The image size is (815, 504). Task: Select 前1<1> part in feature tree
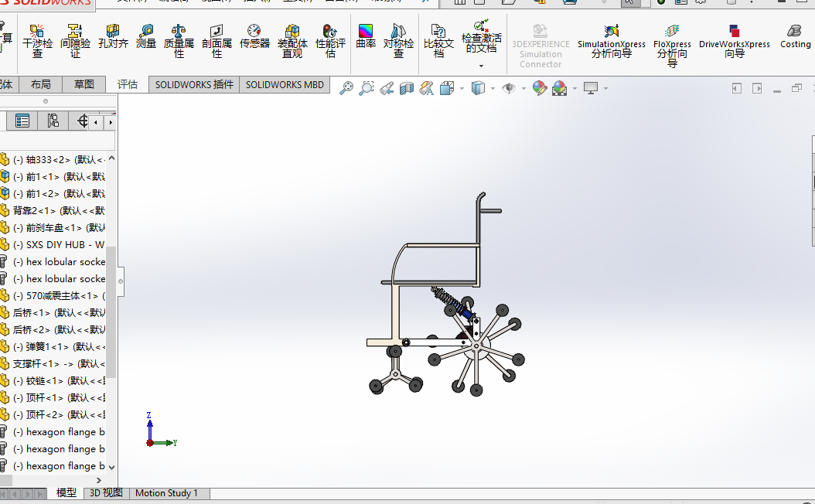click(x=53, y=177)
